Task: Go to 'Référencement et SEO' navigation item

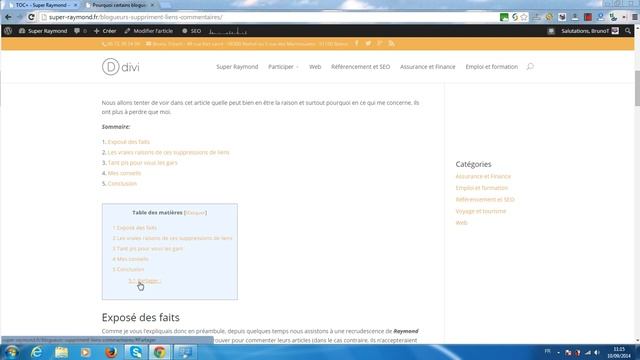Action: tap(360, 67)
